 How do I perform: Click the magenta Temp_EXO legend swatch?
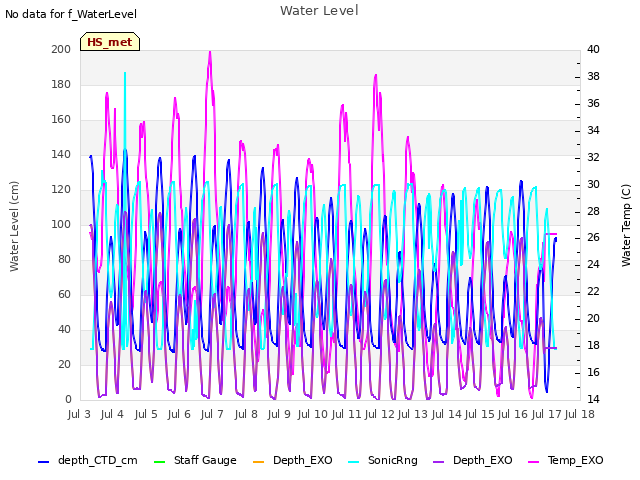[x=533, y=462]
